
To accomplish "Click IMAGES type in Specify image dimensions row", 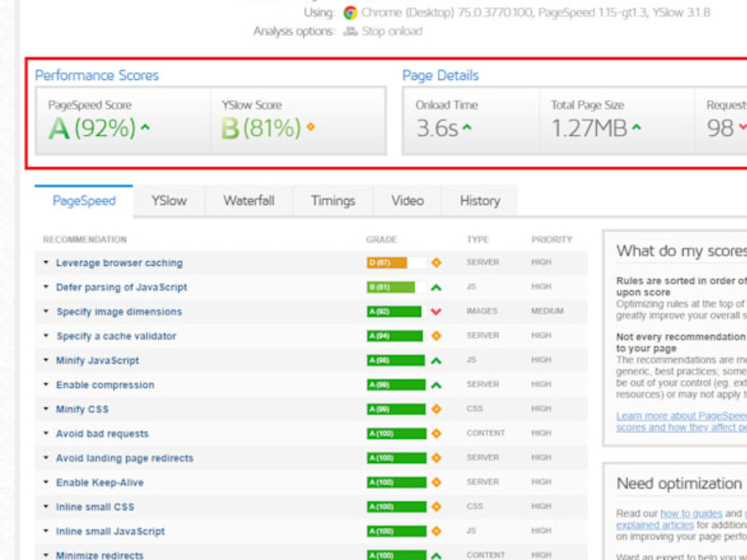I will pyautogui.click(x=482, y=311).
